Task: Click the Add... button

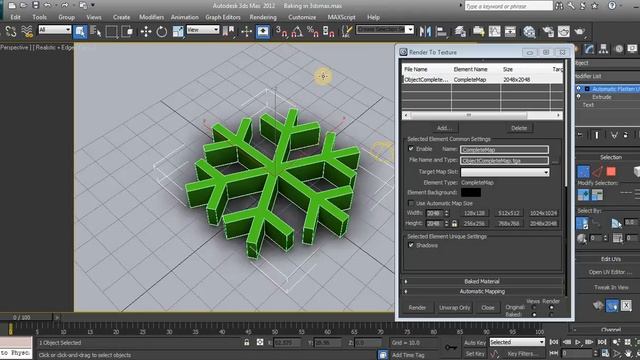Action: [x=444, y=128]
